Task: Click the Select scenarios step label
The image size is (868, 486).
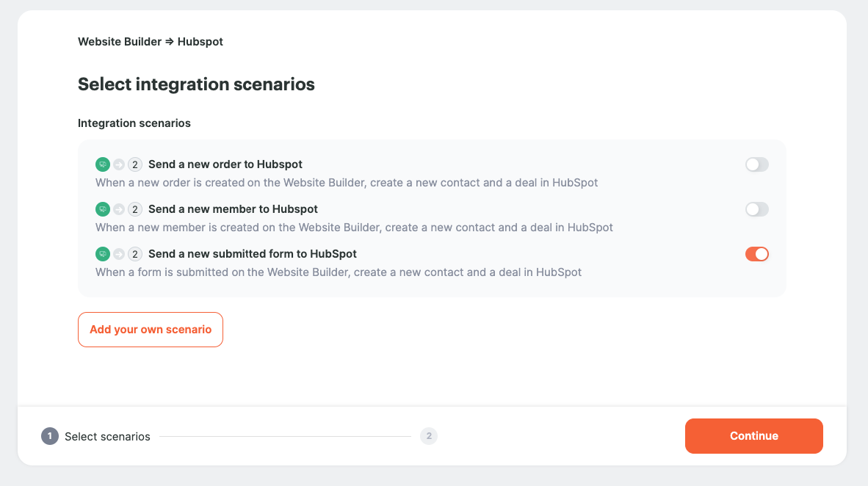Action: click(107, 437)
